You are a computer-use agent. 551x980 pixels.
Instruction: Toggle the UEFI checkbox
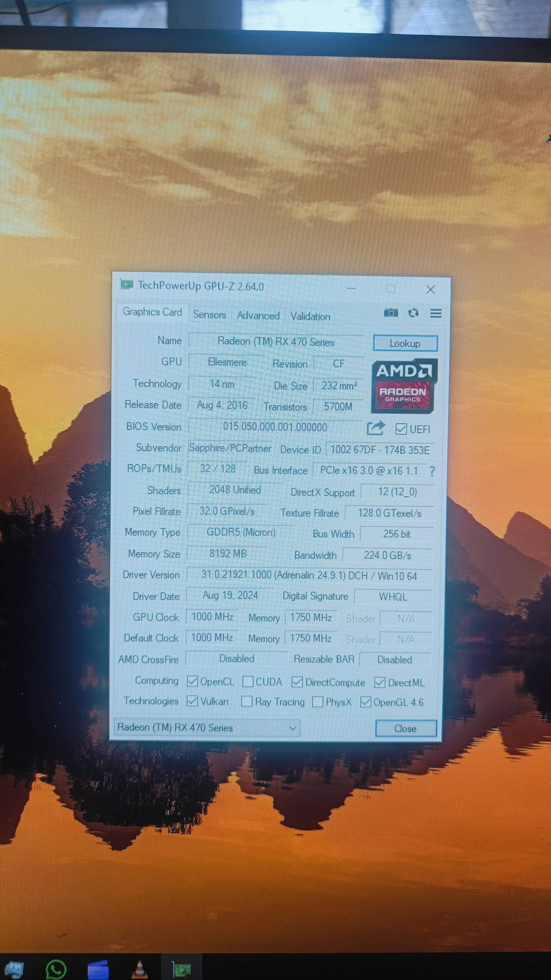[x=401, y=429]
